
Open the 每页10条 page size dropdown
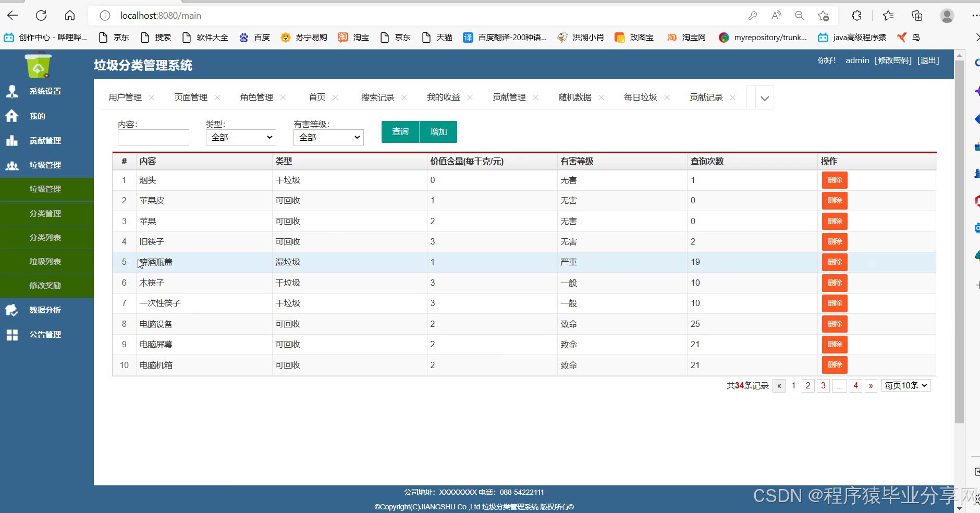[x=906, y=385]
